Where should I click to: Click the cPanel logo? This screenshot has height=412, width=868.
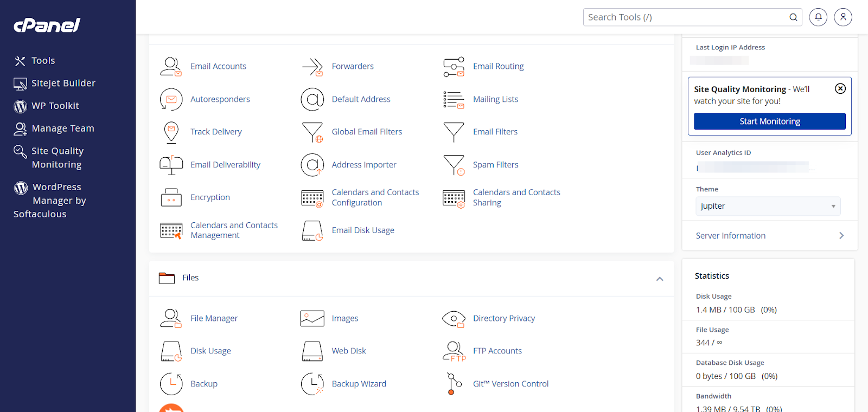tap(47, 25)
